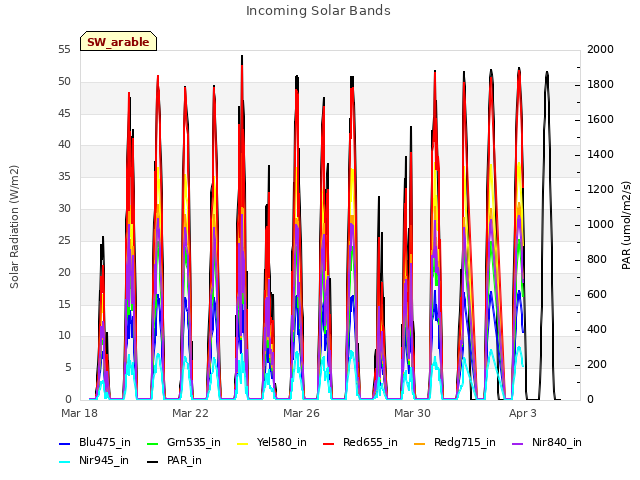Click the 1200 right-axis tick label

(x=600, y=189)
